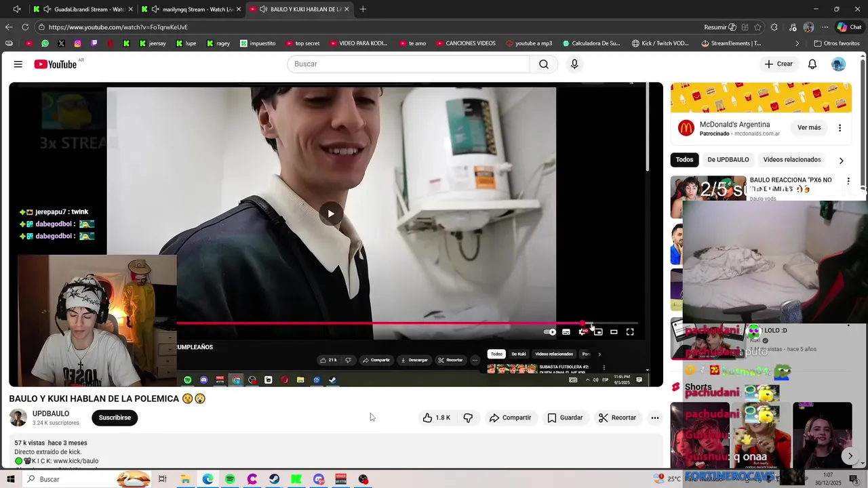Click the UPDBAULO channel avatar

(x=18, y=418)
